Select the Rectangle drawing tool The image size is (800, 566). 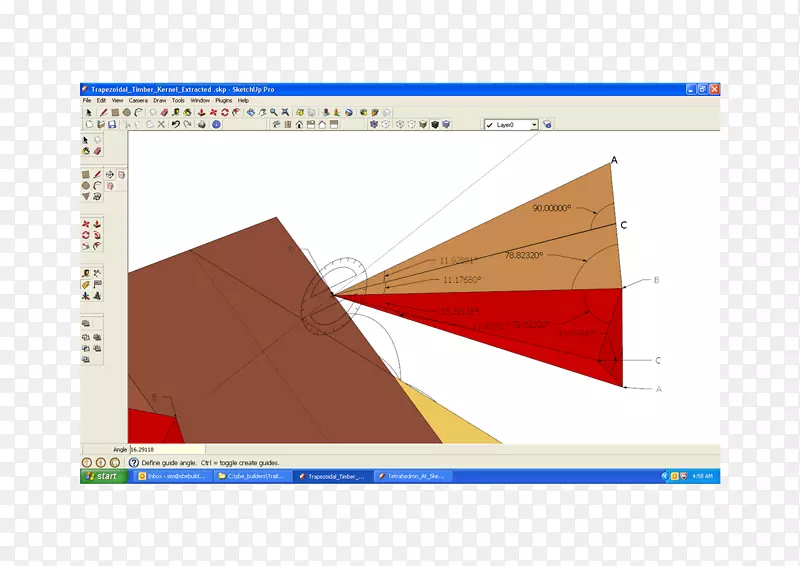point(87,174)
